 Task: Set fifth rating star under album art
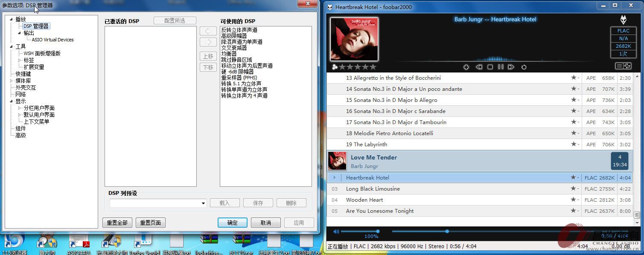coord(373,67)
